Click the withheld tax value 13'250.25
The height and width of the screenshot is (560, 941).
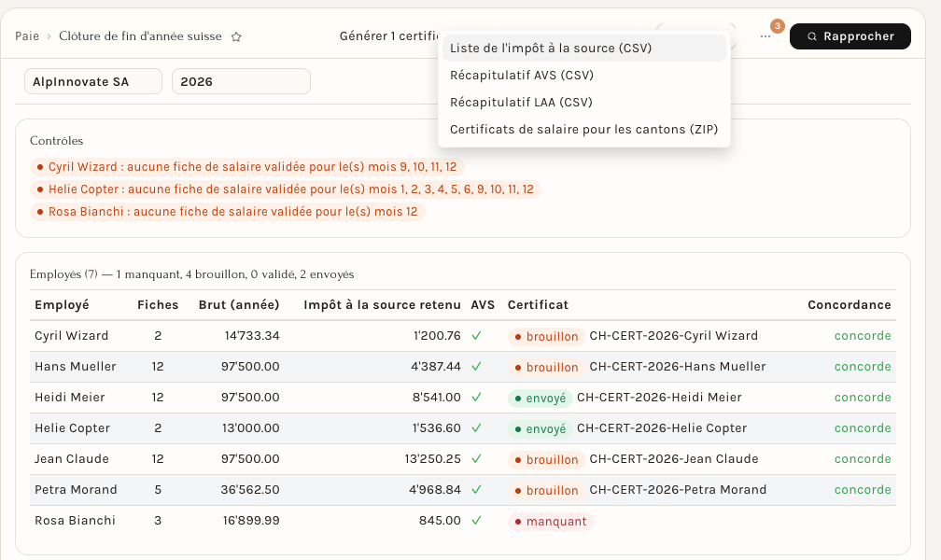(433, 458)
